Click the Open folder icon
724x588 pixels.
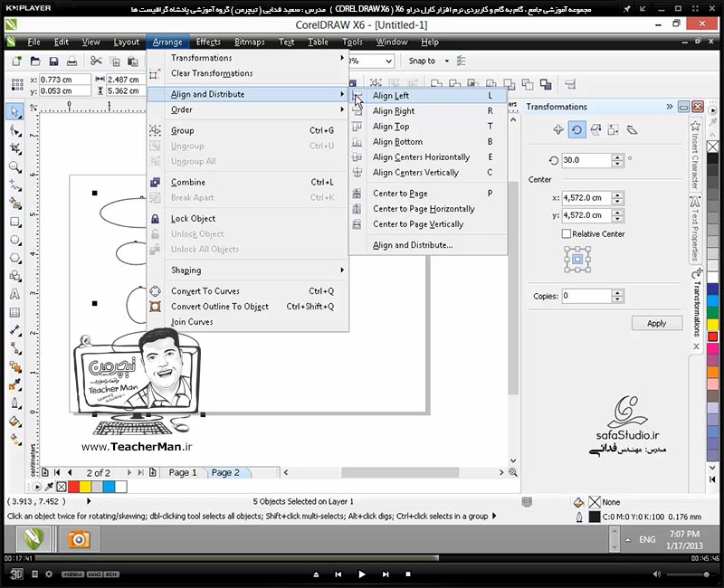[x=35, y=61]
